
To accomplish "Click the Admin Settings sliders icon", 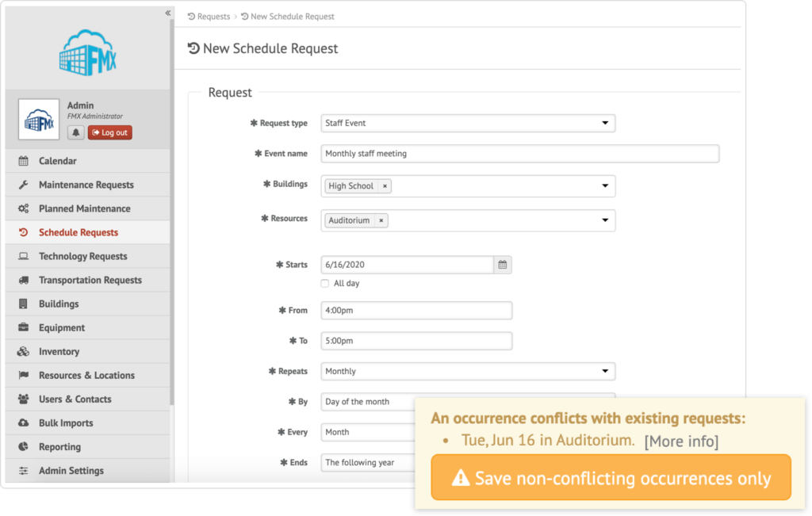I will pos(23,471).
